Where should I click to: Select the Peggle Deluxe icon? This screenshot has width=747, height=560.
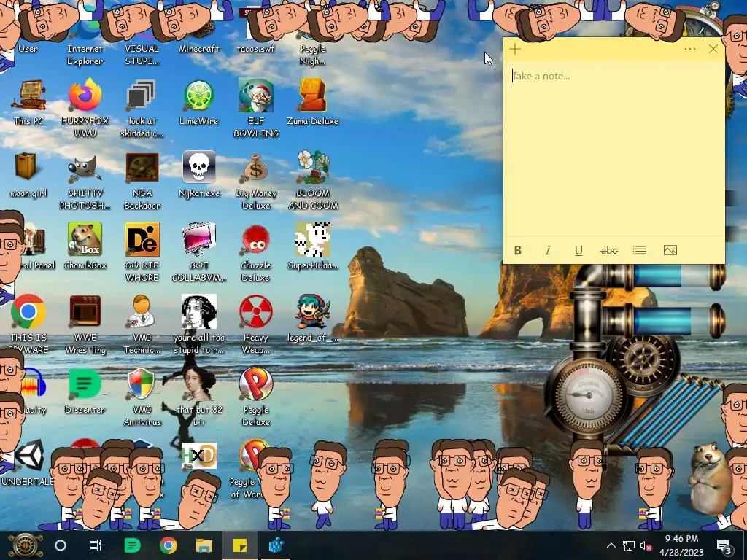pyautogui.click(x=256, y=396)
